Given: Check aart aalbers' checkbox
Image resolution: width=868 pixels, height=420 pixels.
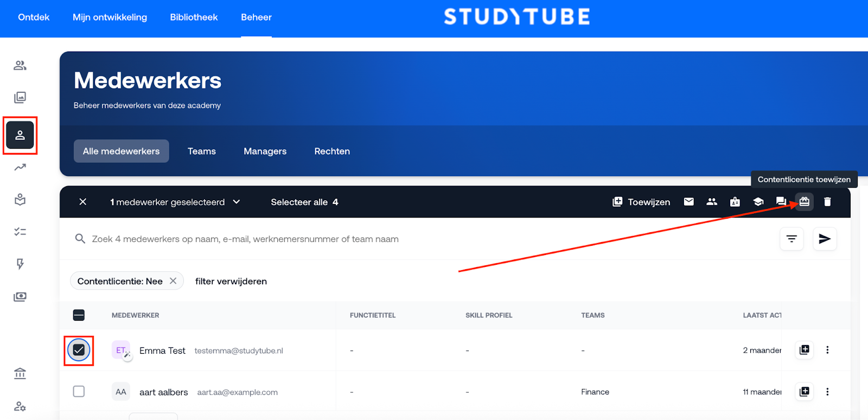Looking at the screenshot, I should [x=79, y=391].
